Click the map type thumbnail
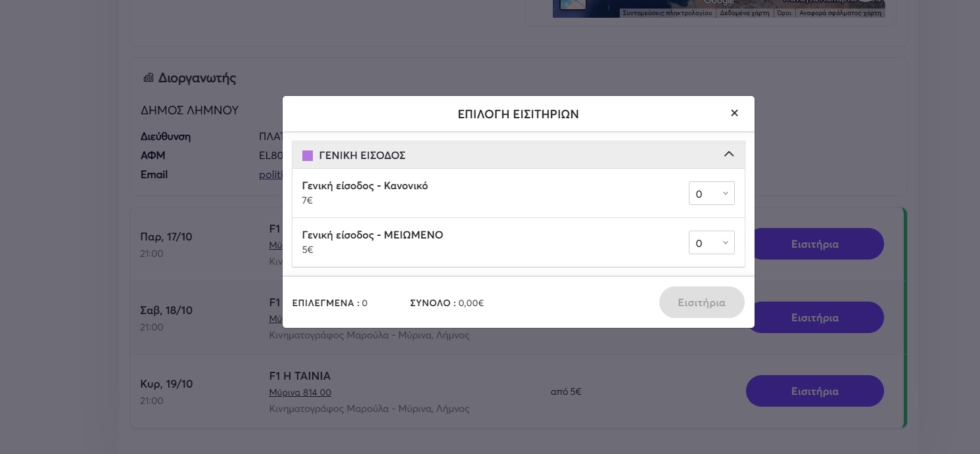Screen dimensions: 980x454 pyautogui.click(x=569, y=5)
